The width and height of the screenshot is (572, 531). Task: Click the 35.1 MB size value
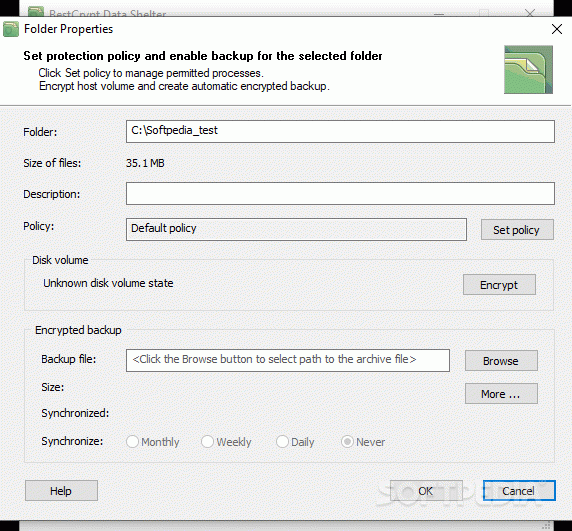tap(145, 163)
